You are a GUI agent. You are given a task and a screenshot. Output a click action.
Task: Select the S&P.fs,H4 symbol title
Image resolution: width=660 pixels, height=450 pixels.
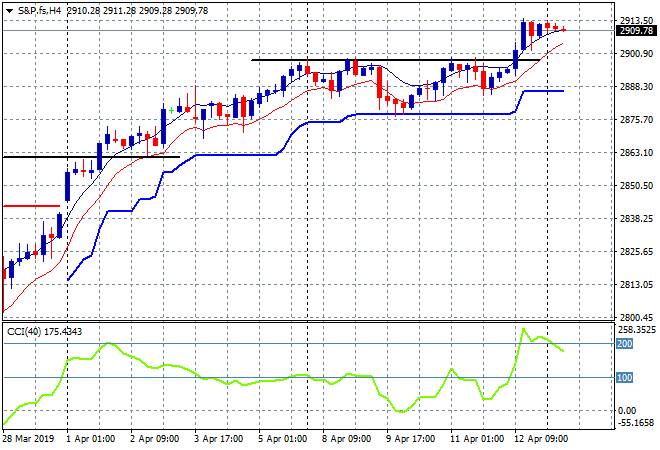(x=40, y=11)
